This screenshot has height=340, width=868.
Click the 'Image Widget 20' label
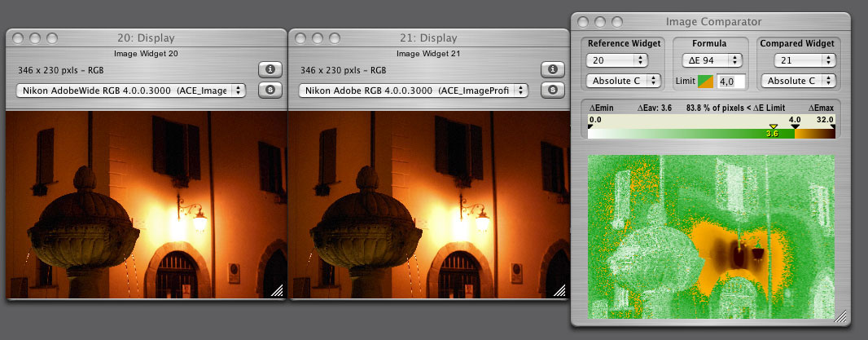coord(146,54)
